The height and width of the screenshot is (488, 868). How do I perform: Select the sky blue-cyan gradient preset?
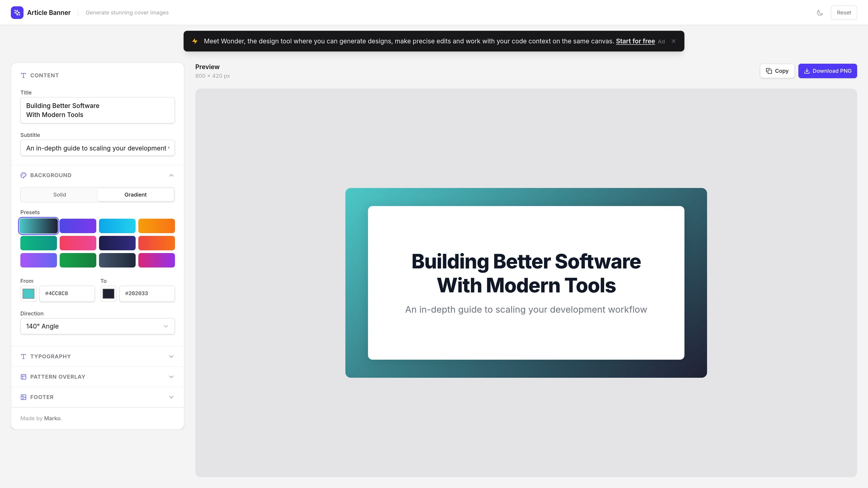click(x=117, y=226)
